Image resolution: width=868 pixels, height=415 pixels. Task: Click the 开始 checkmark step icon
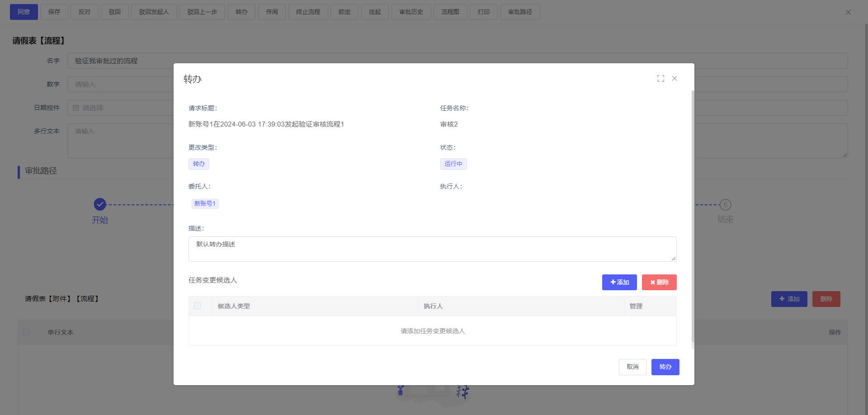[100, 204]
